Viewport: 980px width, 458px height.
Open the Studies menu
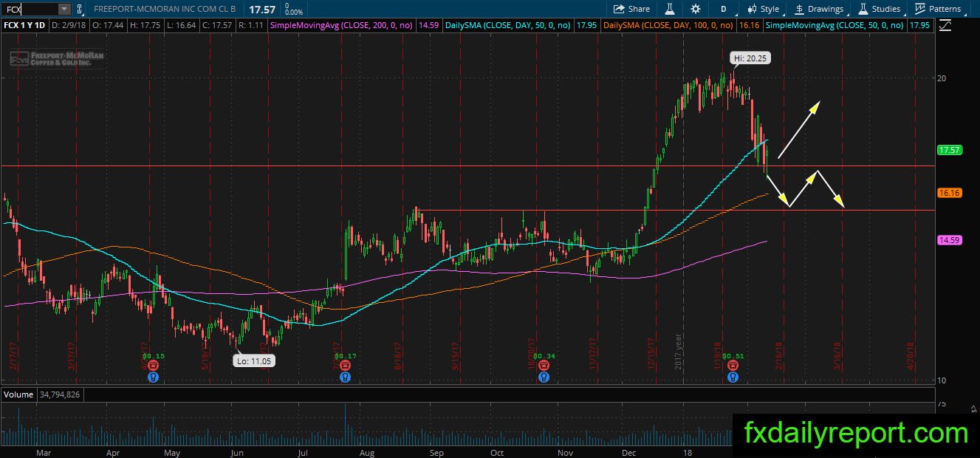click(878, 9)
